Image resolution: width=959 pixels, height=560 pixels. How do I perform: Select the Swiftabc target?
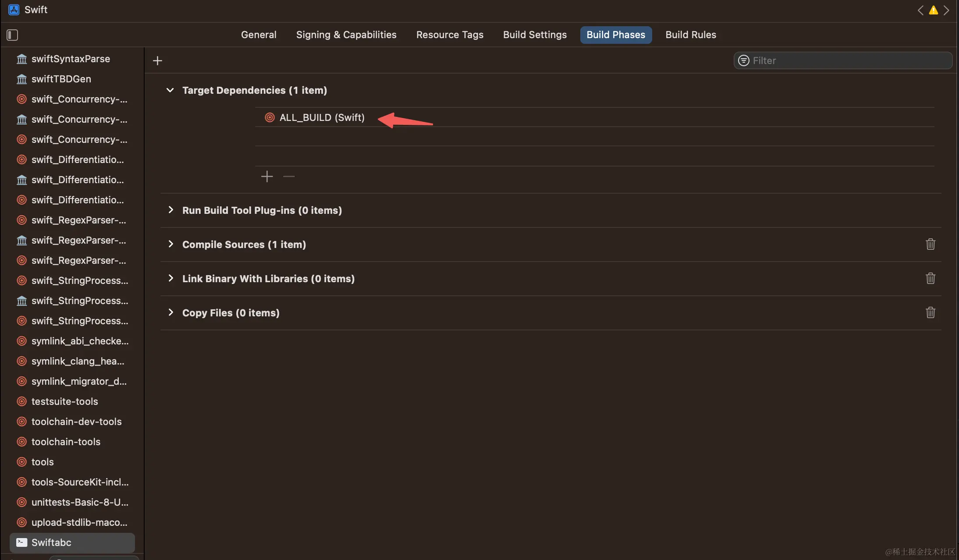pyautogui.click(x=72, y=542)
